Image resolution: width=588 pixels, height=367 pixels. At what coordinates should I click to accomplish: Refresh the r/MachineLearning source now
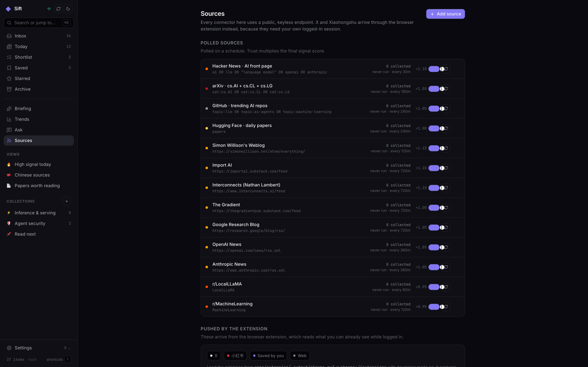446,307
